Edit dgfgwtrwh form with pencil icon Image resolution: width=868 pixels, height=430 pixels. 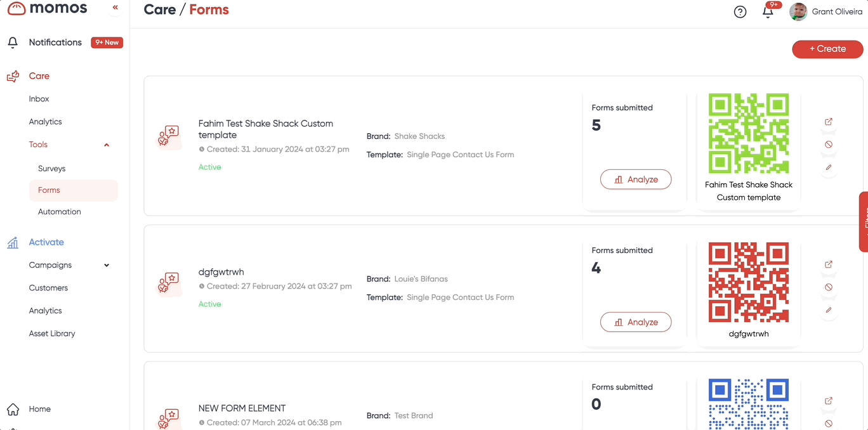click(x=829, y=310)
